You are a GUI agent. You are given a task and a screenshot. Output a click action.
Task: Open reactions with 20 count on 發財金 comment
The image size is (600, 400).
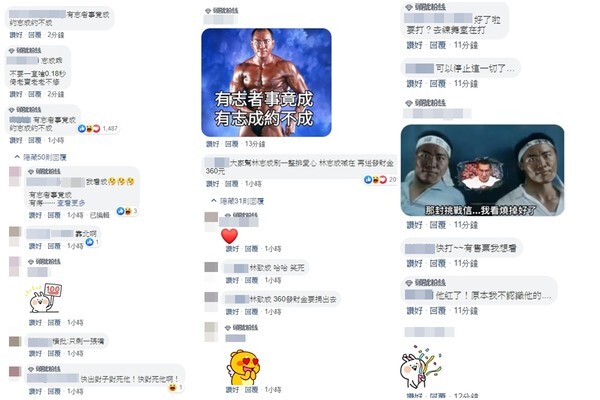[x=380, y=180]
